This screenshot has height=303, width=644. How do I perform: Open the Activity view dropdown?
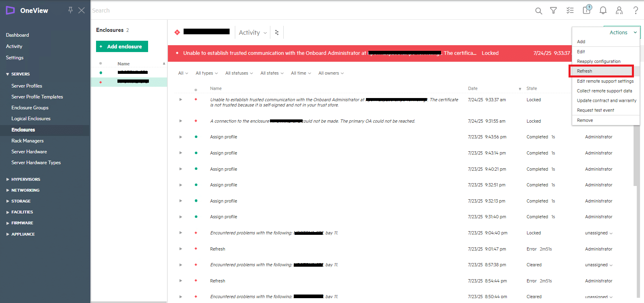coord(253,33)
